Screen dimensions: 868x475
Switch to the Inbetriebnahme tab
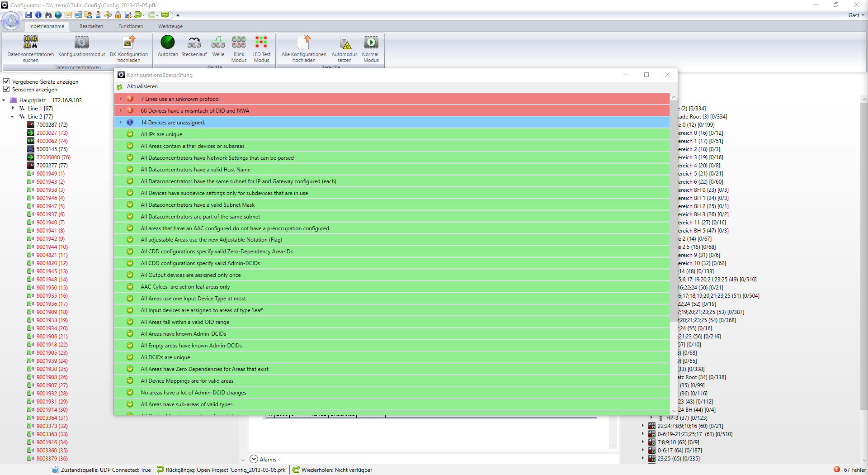pyautogui.click(x=47, y=26)
